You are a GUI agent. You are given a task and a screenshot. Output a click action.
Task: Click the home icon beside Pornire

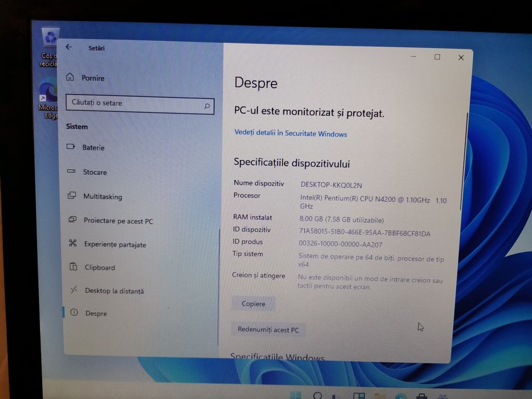[x=70, y=77]
